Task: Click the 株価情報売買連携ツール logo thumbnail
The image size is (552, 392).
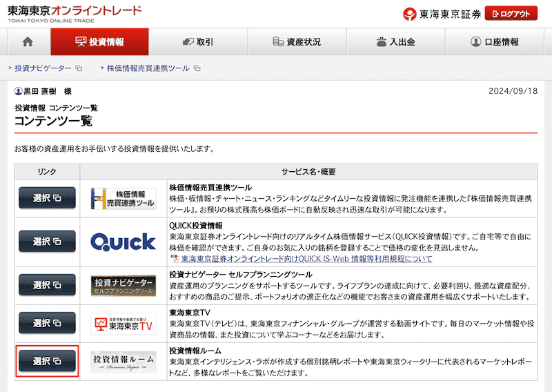Action: 124,199
